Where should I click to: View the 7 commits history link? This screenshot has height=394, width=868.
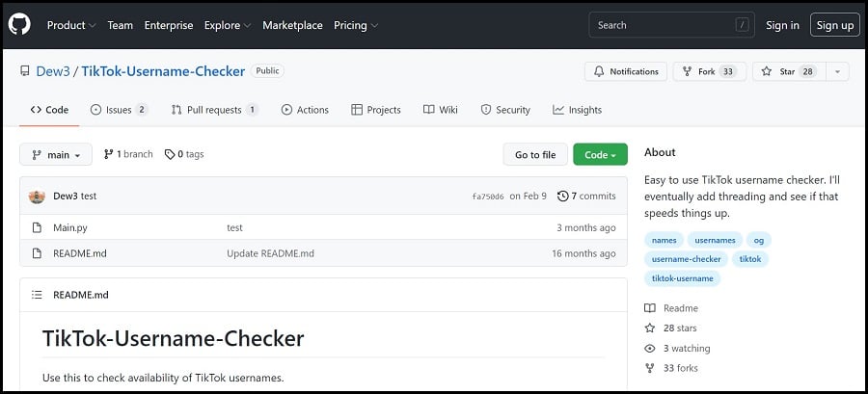pyautogui.click(x=586, y=197)
